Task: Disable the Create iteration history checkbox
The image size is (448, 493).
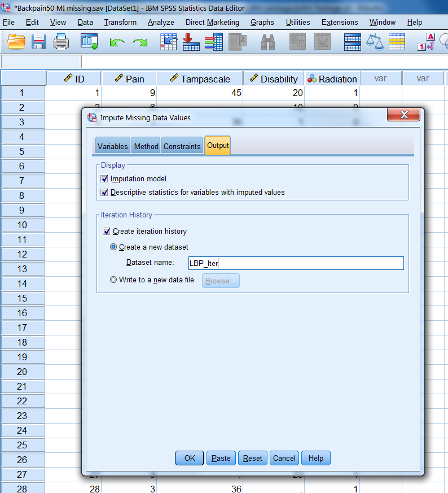Action: click(x=107, y=231)
